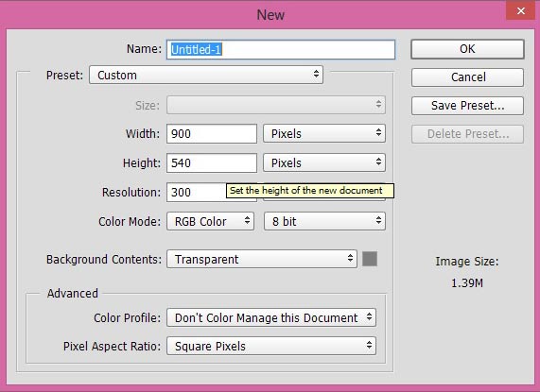Click the Preset dropdown arrow icon
Viewport: 540px width, 392px height.
(316, 74)
